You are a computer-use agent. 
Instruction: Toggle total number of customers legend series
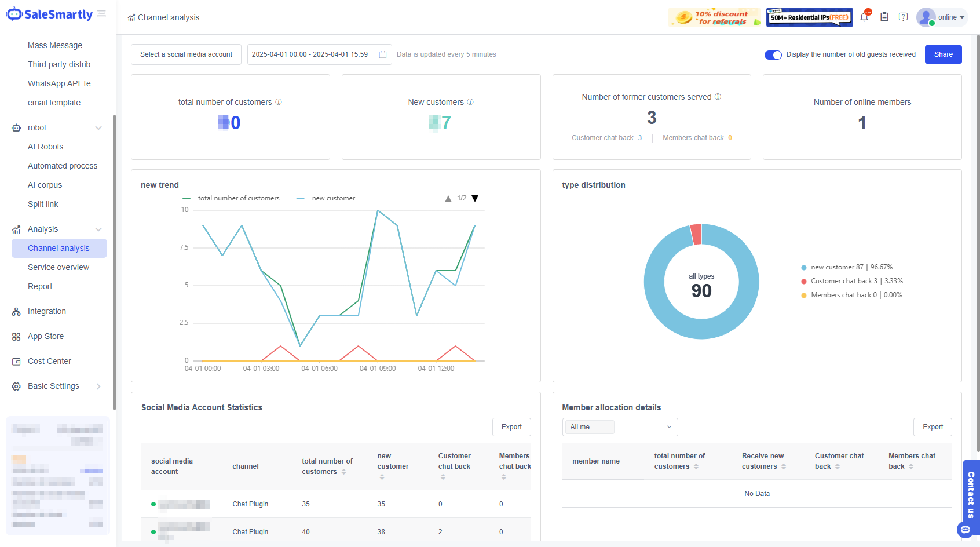point(232,198)
